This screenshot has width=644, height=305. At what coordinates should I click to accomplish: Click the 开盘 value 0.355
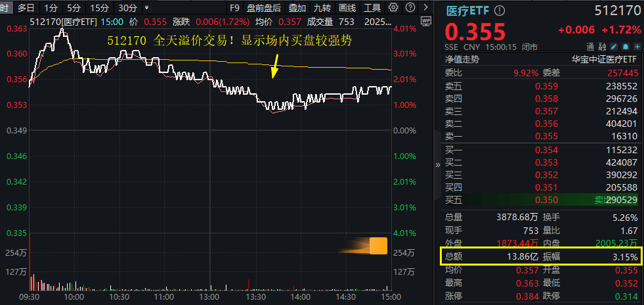pos(627,270)
